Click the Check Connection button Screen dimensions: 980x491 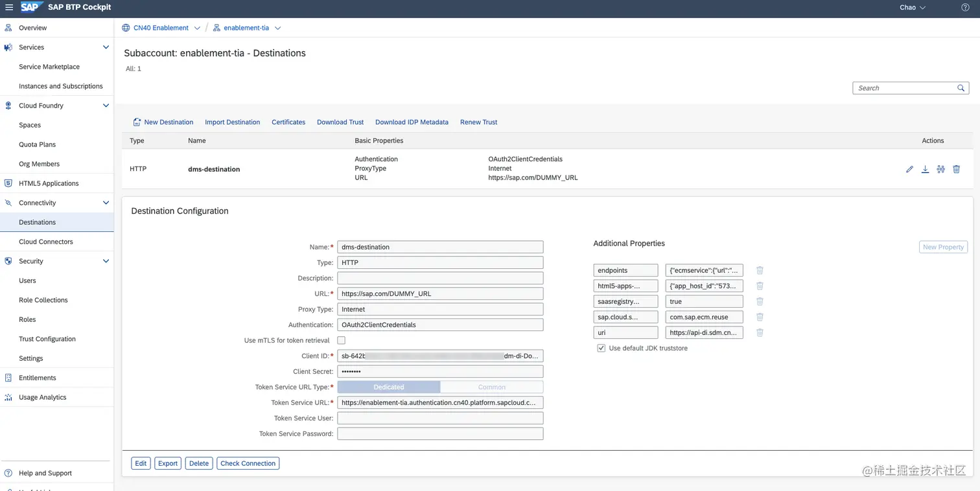point(248,463)
